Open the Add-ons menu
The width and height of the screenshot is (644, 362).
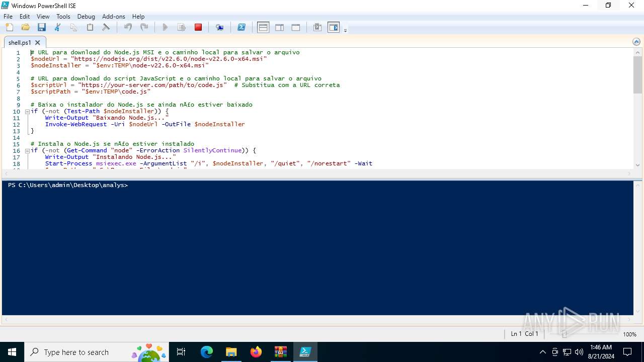click(114, 16)
